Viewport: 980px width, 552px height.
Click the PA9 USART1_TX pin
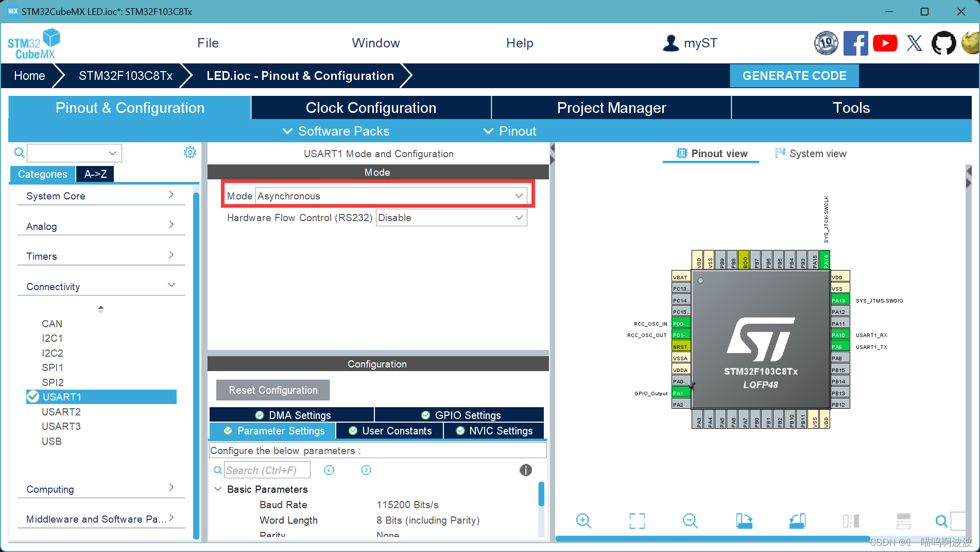pos(840,346)
